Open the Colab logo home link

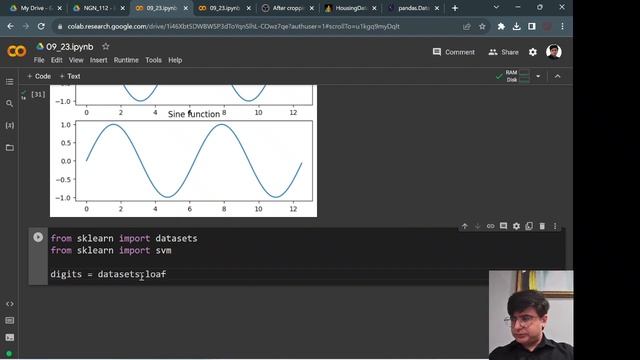pyautogui.click(x=17, y=51)
